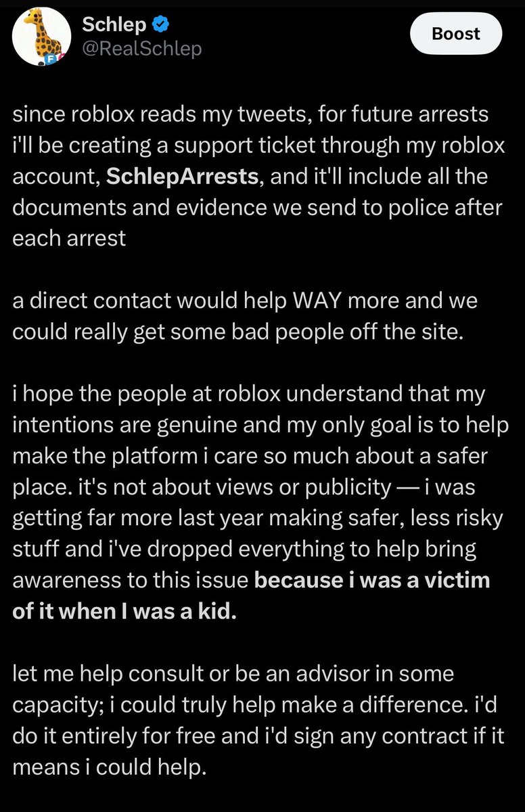The width and height of the screenshot is (525, 812).
Task: Click the blue verified checkmark badge
Action: [160, 25]
